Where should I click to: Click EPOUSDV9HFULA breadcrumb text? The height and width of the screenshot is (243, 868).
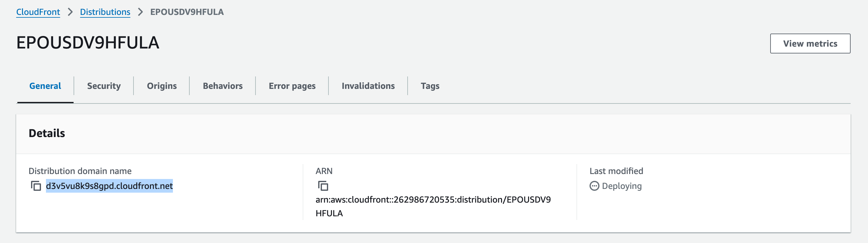point(187,12)
